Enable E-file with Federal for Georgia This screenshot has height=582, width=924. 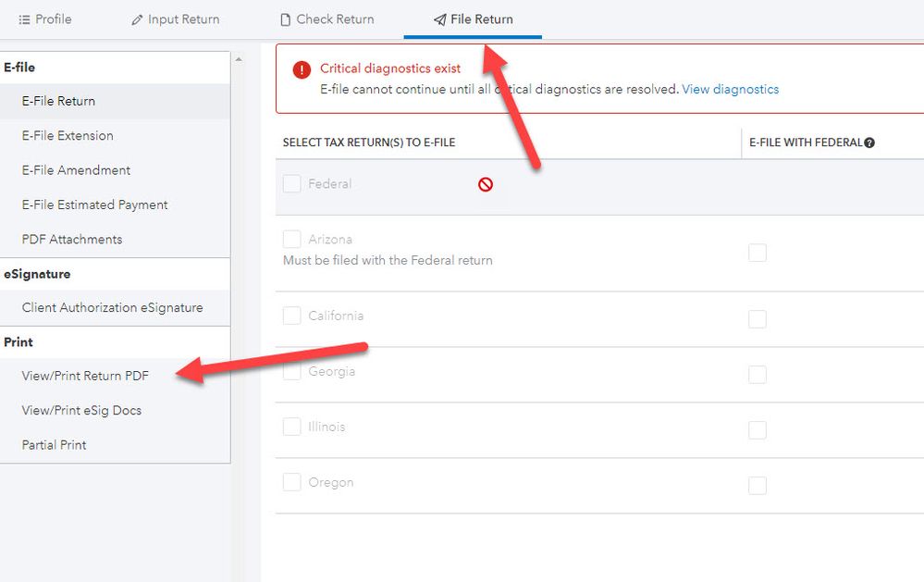pyautogui.click(x=758, y=375)
